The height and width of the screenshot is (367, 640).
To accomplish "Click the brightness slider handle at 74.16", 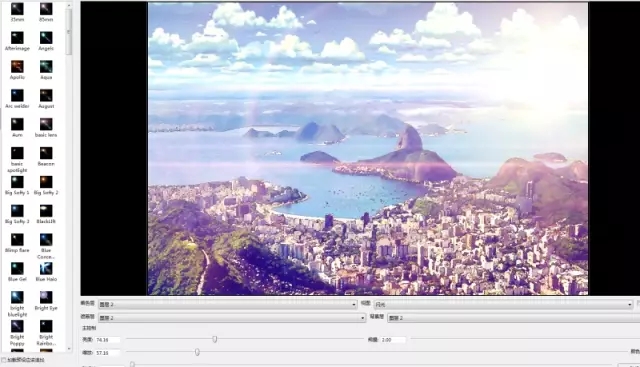I will [215, 339].
